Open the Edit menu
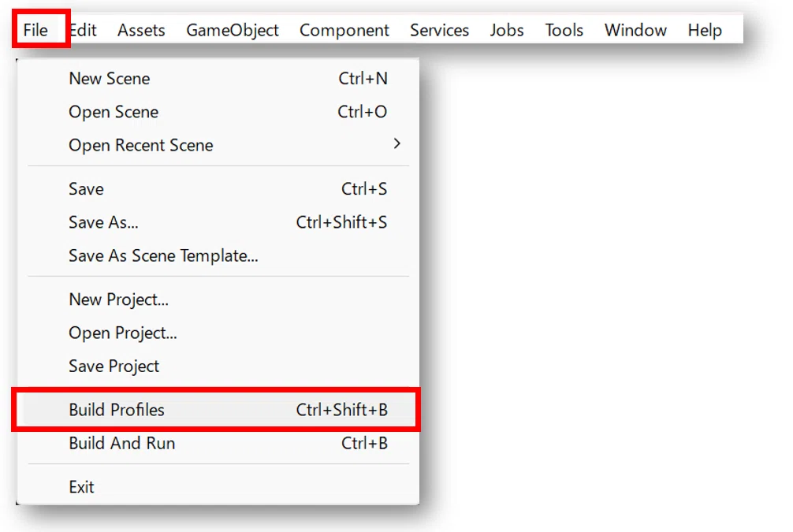This screenshot has height=532, width=793. [83, 30]
